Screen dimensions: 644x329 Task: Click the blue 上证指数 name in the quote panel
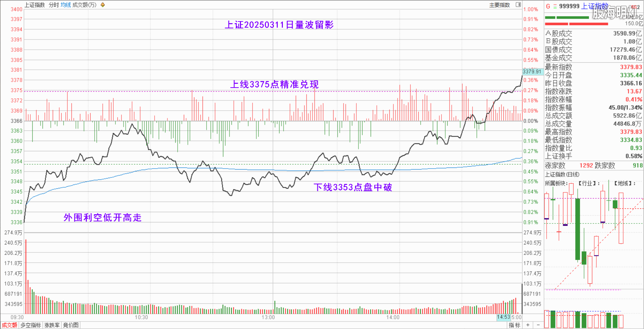tap(595, 6)
